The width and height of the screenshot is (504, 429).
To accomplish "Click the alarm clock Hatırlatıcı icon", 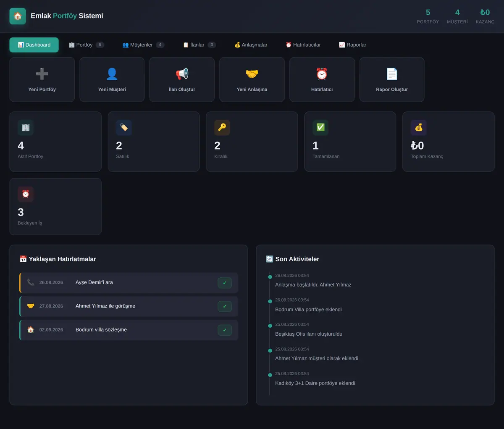I will [322, 74].
